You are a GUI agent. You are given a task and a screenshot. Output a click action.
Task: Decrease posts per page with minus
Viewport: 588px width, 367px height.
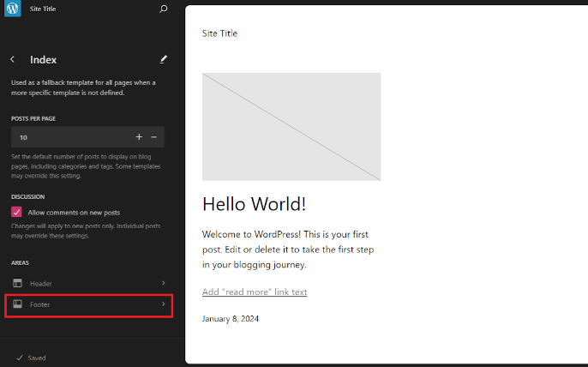pyautogui.click(x=154, y=137)
